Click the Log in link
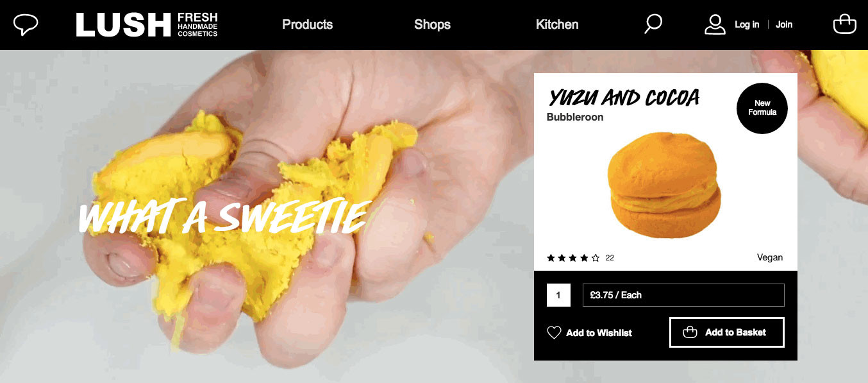 (747, 24)
